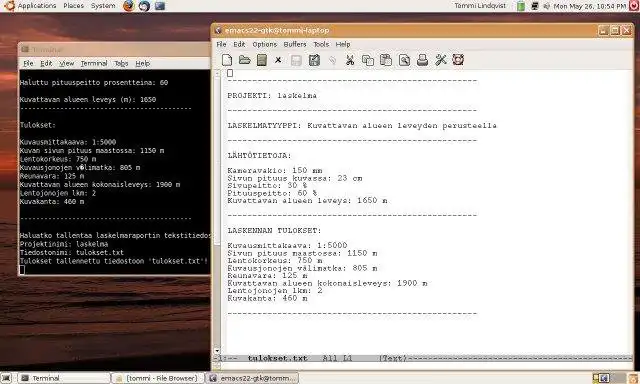
Task: Open the Emacs Tools menu
Action: tap(321, 44)
